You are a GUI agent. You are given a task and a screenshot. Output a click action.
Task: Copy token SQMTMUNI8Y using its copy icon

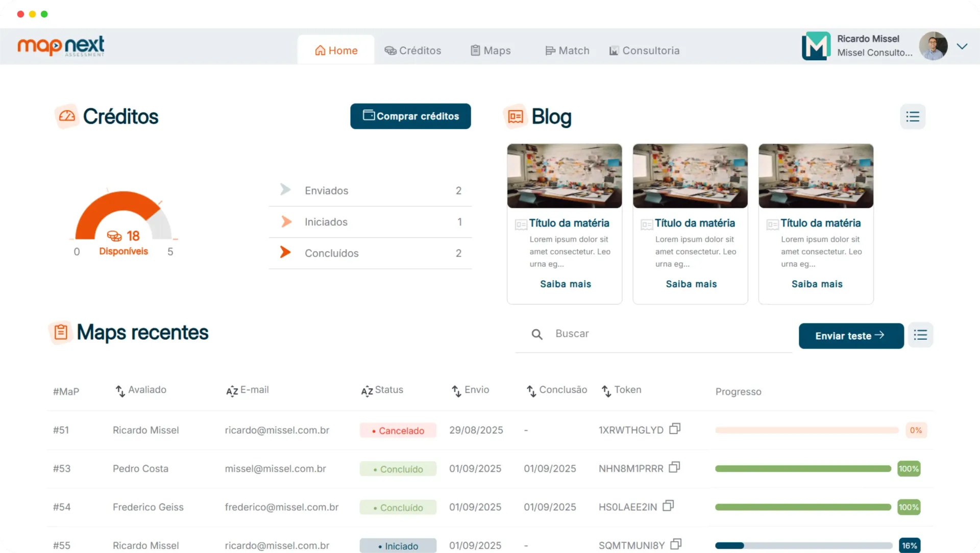(676, 544)
